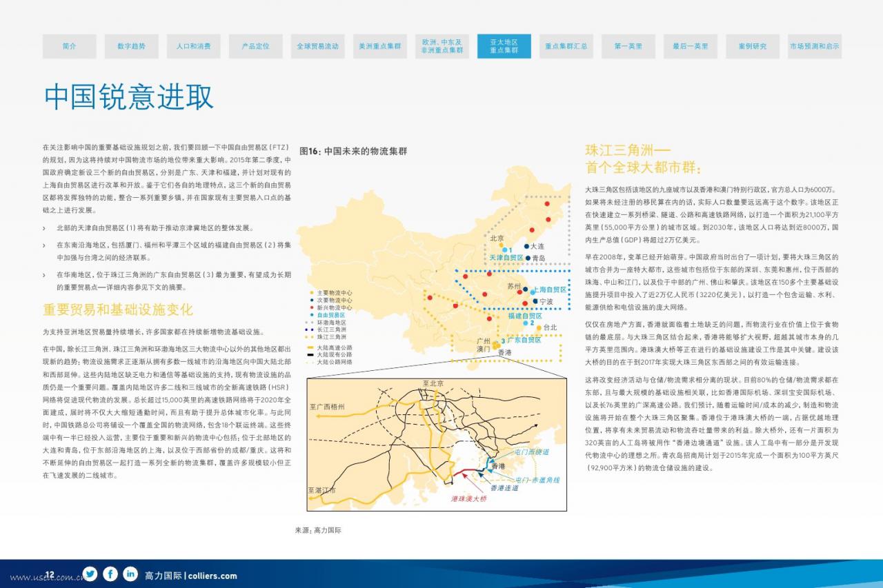
Task: Click the 至湛江市 label on the inset map
Action: point(322,490)
